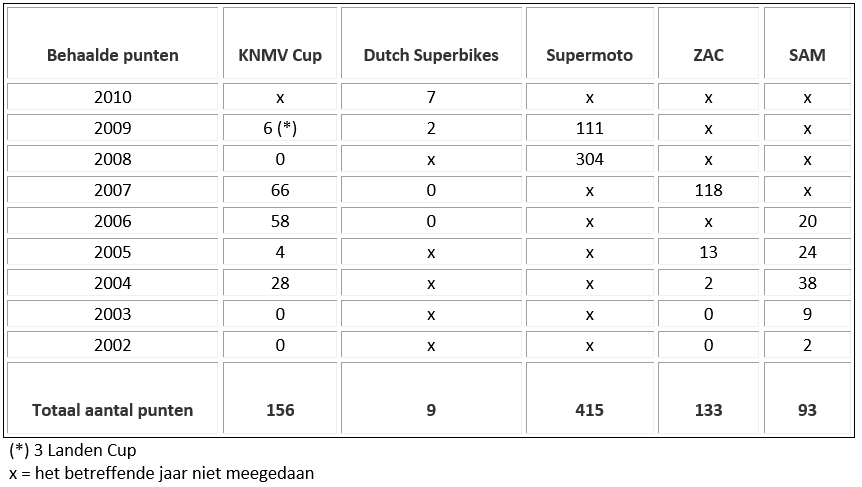Select the total 156 KNMV Cup cell
The height and width of the screenshot is (487, 862).
[280, 398]
